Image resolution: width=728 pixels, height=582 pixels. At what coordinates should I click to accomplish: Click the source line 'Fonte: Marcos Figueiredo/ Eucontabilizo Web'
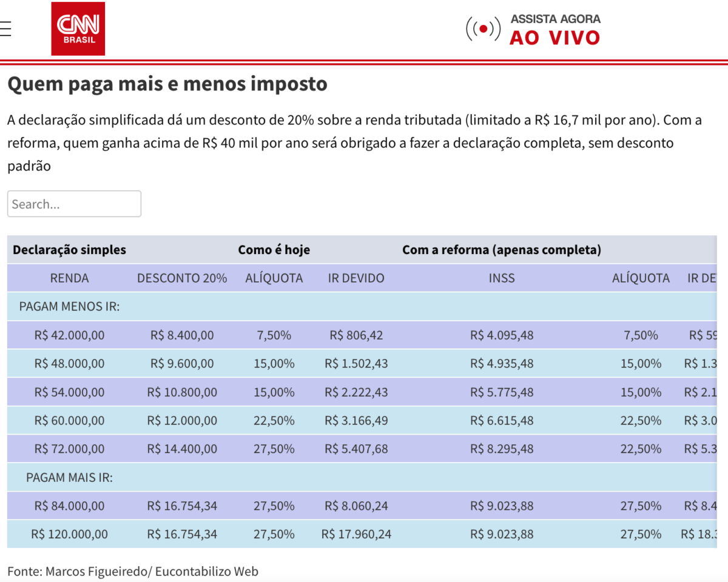tap(133, 571)
